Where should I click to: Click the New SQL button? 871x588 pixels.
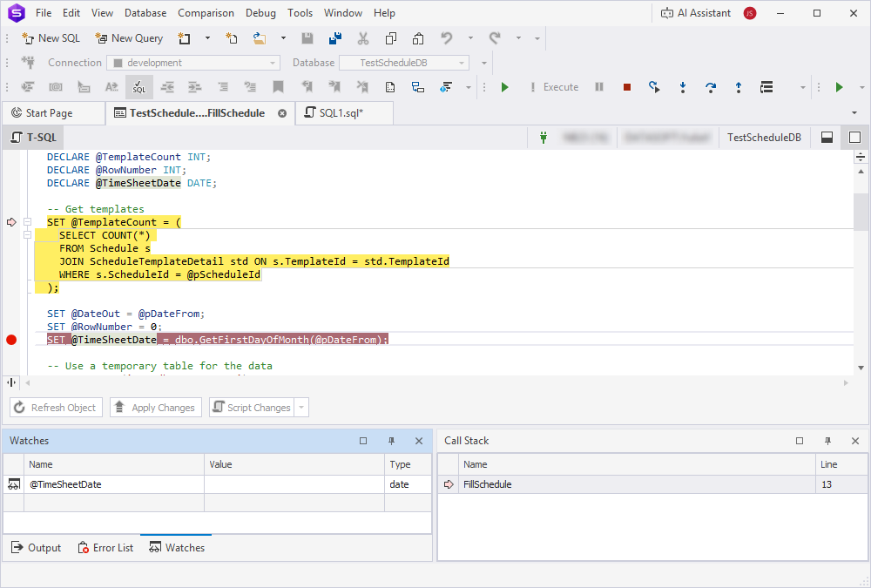51,38
